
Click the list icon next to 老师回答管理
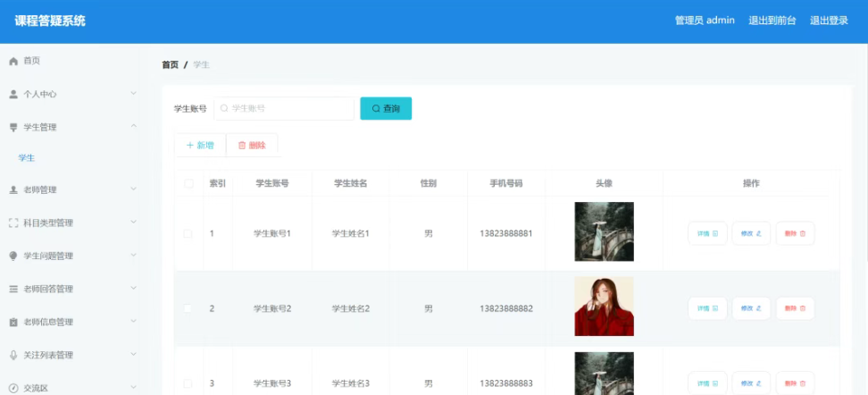click(x=13, y=290)
